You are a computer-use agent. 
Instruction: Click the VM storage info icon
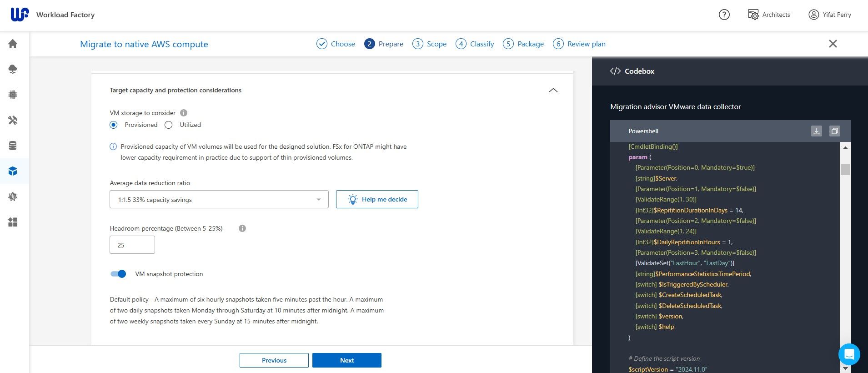tap(184, 113)
